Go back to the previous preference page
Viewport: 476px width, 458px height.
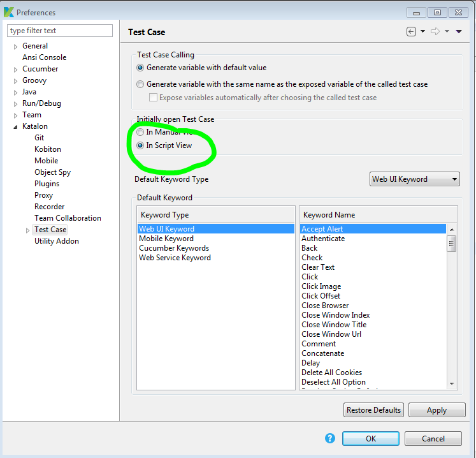[x=411, y=31]
